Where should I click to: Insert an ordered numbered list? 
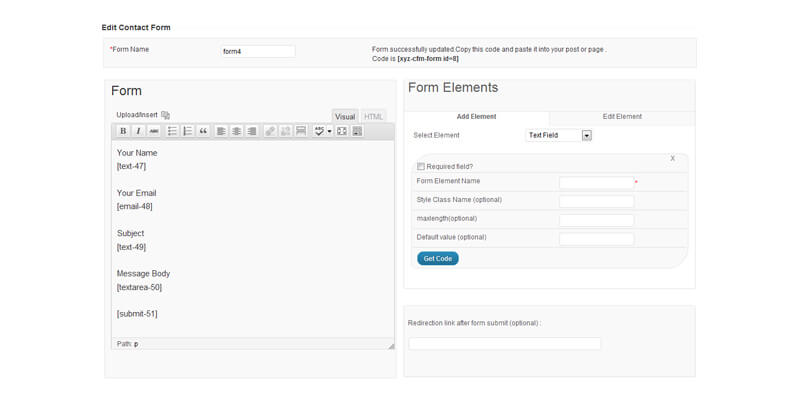[187, 131]
